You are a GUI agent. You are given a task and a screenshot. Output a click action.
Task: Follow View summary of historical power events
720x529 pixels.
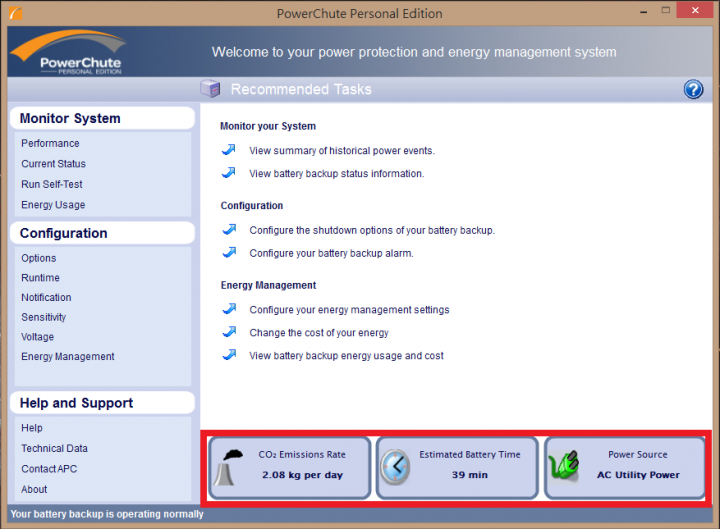tap(342, 151)
